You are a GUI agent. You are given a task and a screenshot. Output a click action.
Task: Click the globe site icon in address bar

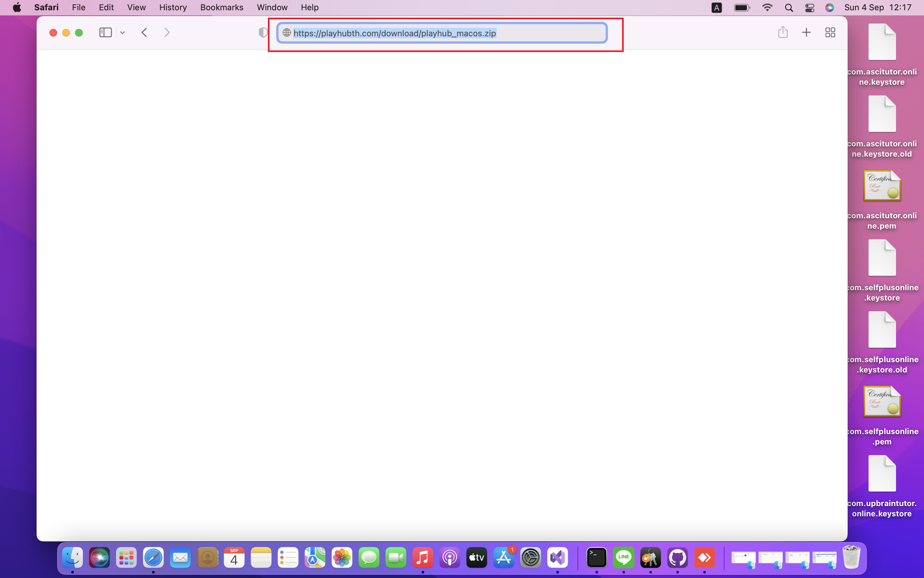[287, 33]
